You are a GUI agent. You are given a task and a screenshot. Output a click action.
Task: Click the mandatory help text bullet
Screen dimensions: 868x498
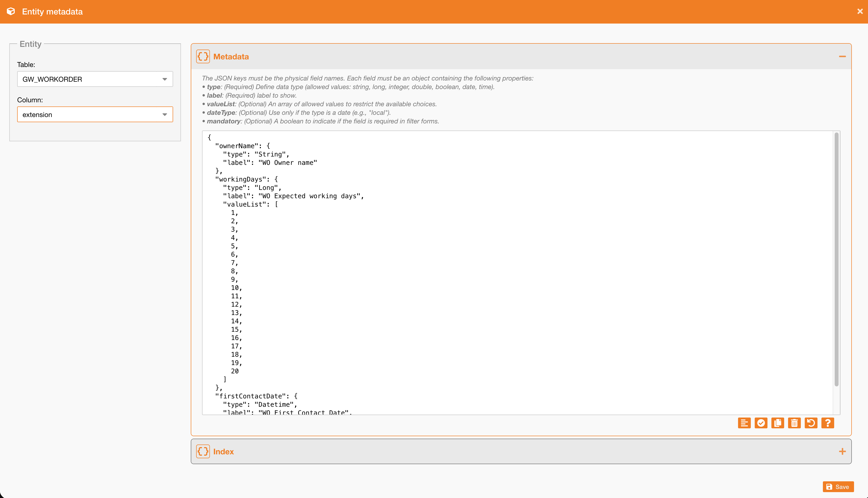(321, 121)
